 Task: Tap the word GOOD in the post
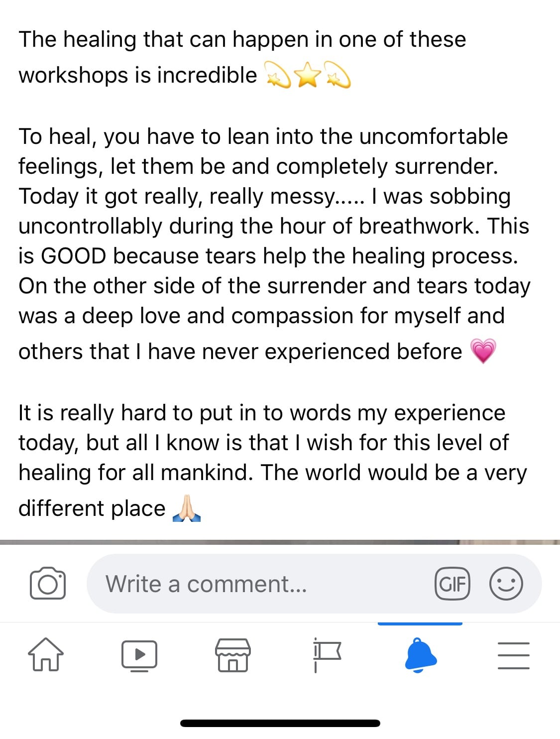pos(73,256)
